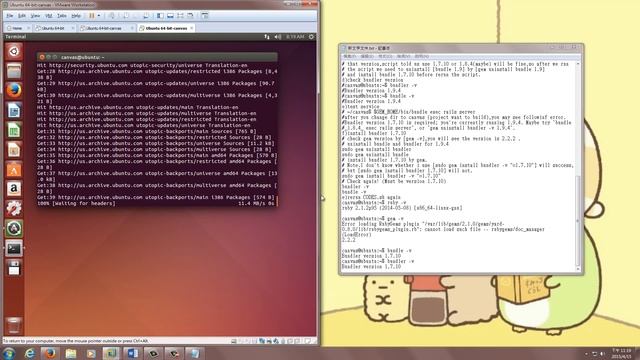Switch to the VMware Home tab

(17, 28)
